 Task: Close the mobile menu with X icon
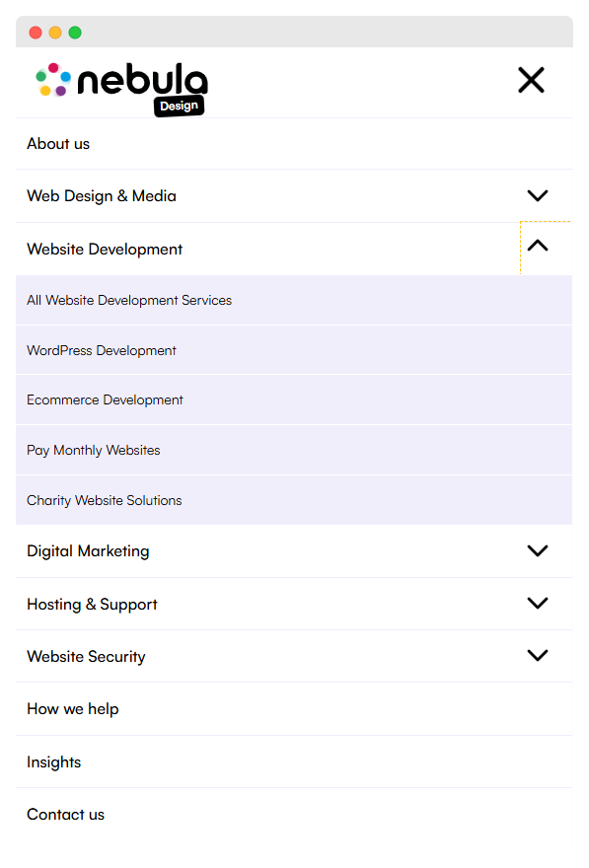[531, 80]
